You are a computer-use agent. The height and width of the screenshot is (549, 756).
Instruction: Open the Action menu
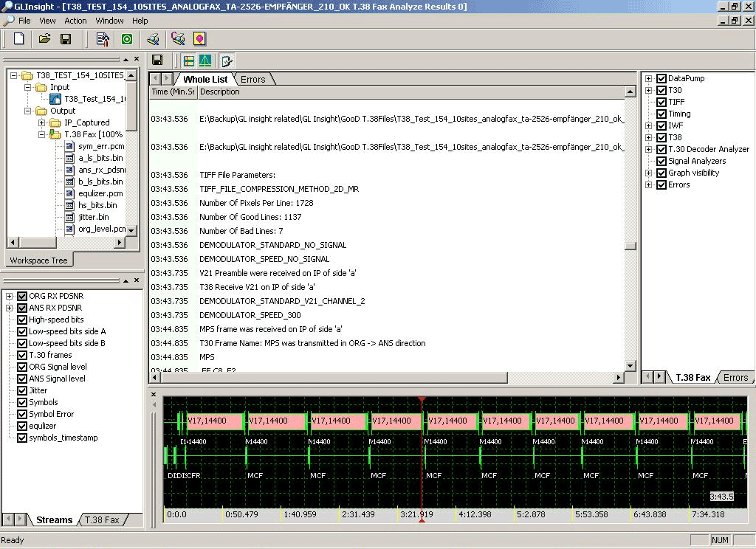click(75, 21)
